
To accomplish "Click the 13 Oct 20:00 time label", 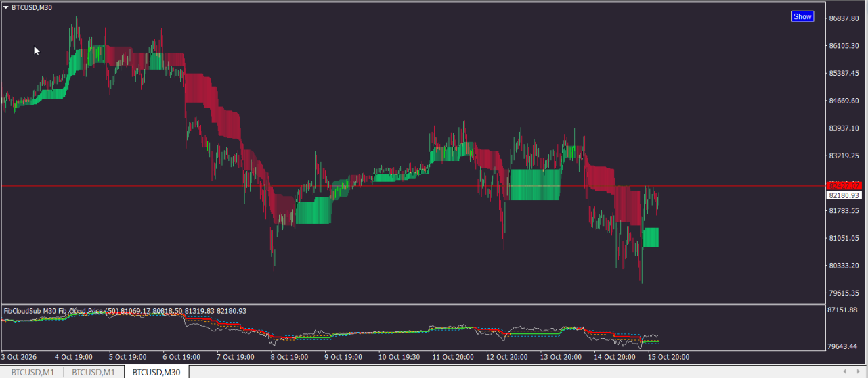I will 562,356.
